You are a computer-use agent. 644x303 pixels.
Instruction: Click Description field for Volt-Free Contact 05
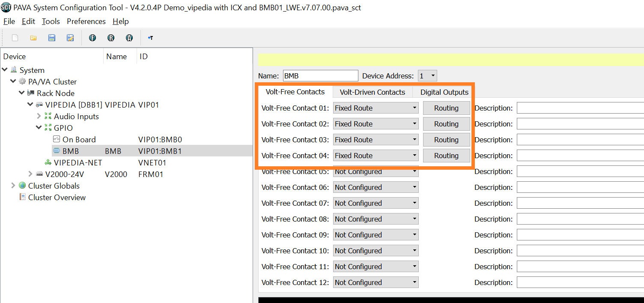click(x=580, y=171)
